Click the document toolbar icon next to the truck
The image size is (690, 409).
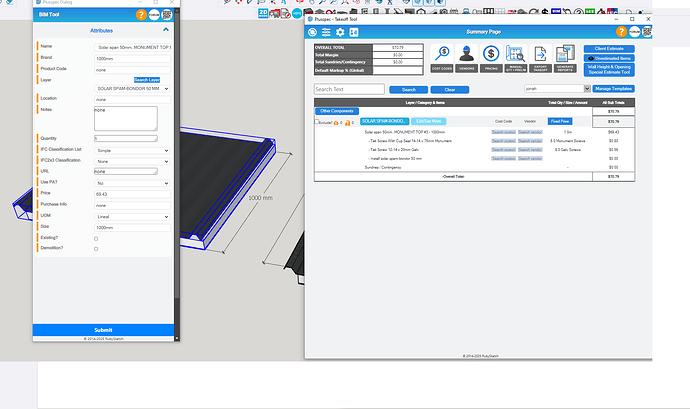point(286,14)
